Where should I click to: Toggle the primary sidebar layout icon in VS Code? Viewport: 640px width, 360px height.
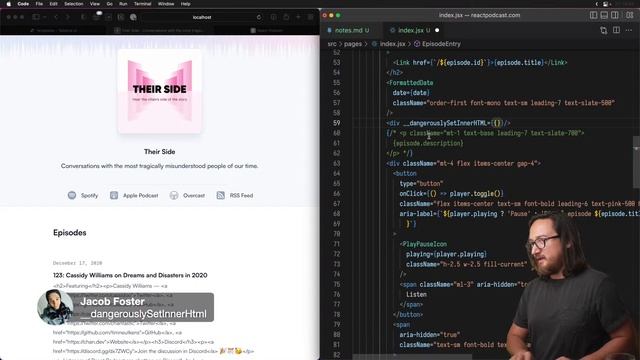[x=593, y=15]
